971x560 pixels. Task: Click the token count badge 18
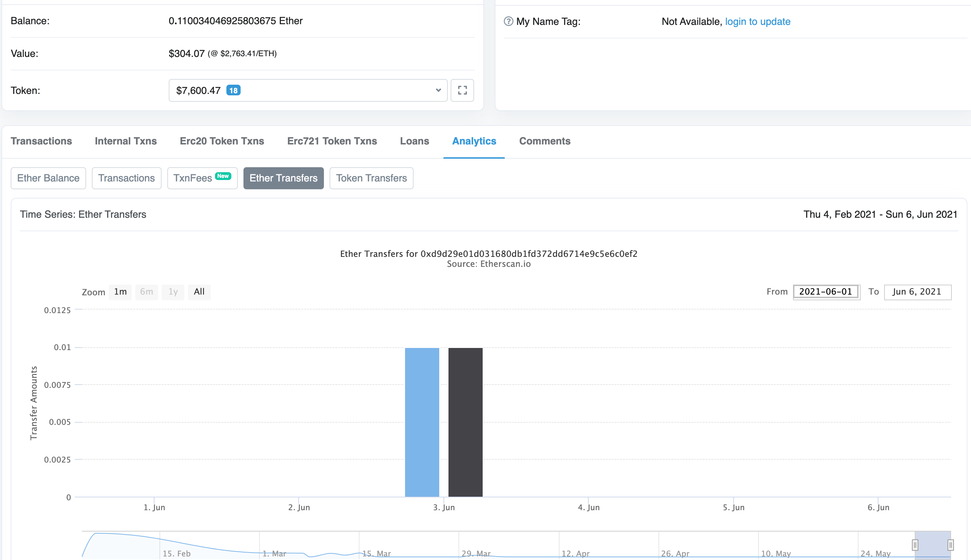click(x=233, y=90)
